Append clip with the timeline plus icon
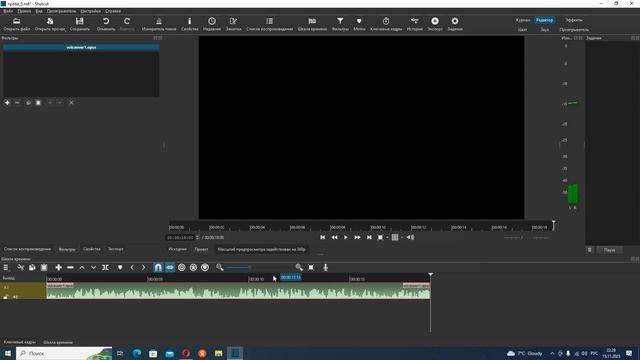The image size is (640, 360). [58, 267]
